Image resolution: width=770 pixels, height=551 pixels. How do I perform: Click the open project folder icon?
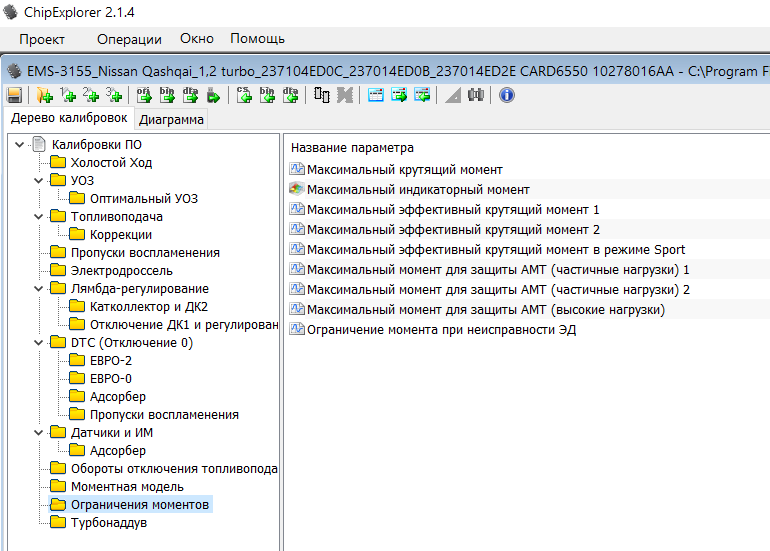[x=44, y=95]
